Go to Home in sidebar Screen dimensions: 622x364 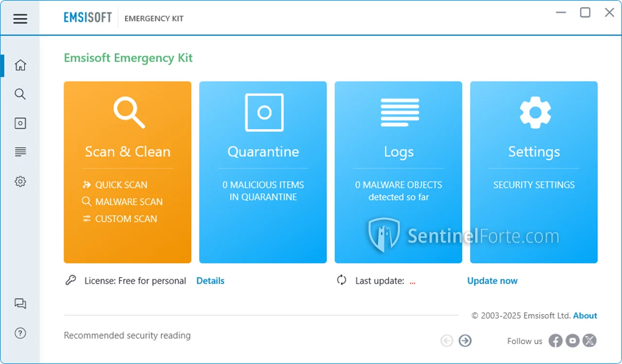pos(20,65)
